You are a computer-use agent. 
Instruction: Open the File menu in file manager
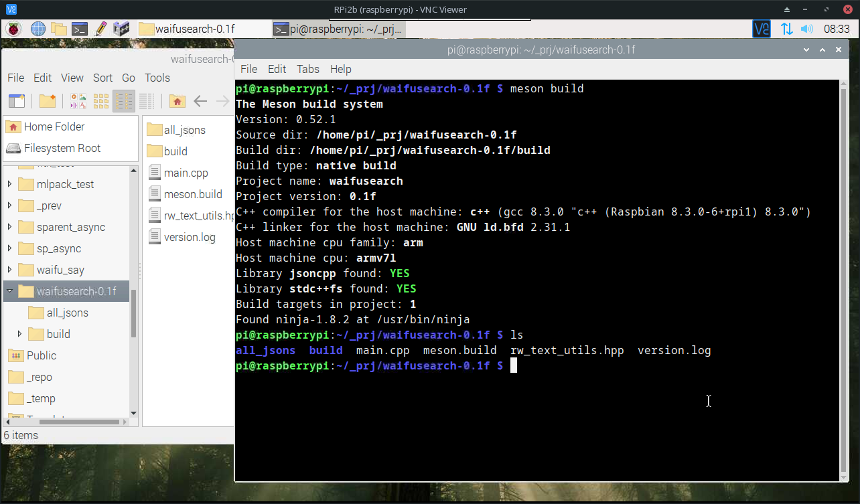[x=15, y=78]
